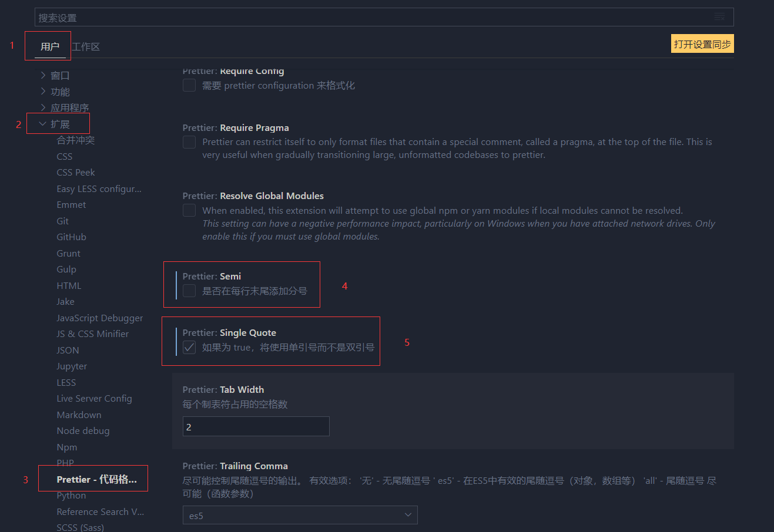Viewport: 774px width, 532px height.
Task: Select Emmet in the extensions list
Action: (71, 204)
